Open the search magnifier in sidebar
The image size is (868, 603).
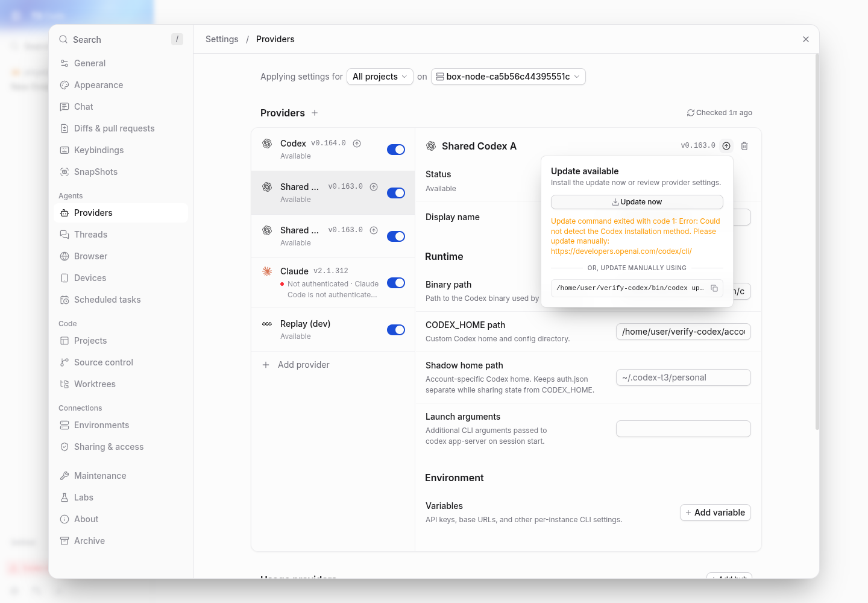[63, 39]
